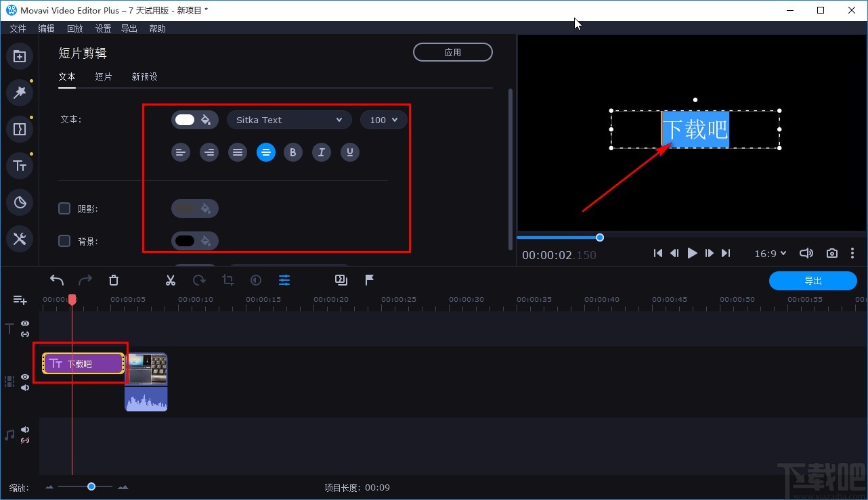Mute the video track audio
The image size is (868, 500).
[25, 388]
